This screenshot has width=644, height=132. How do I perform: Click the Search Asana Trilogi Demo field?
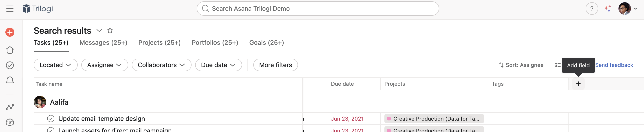click(x=318, y=9)
